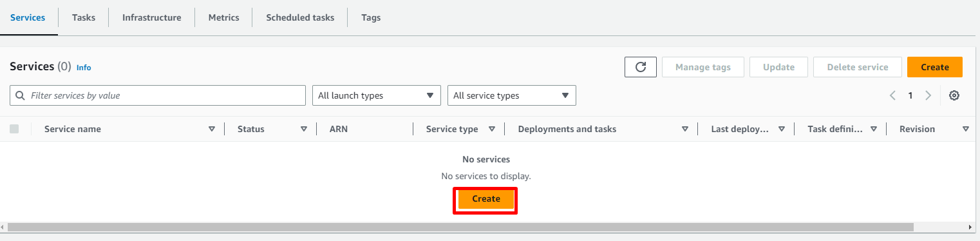
Task: Open the All service types dropdown
Action: tap(512, 95)
